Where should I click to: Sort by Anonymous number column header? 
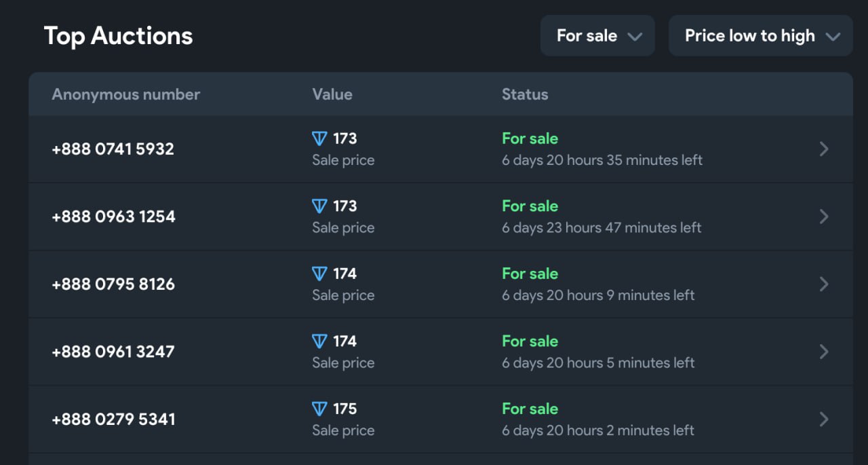(125, 94)
